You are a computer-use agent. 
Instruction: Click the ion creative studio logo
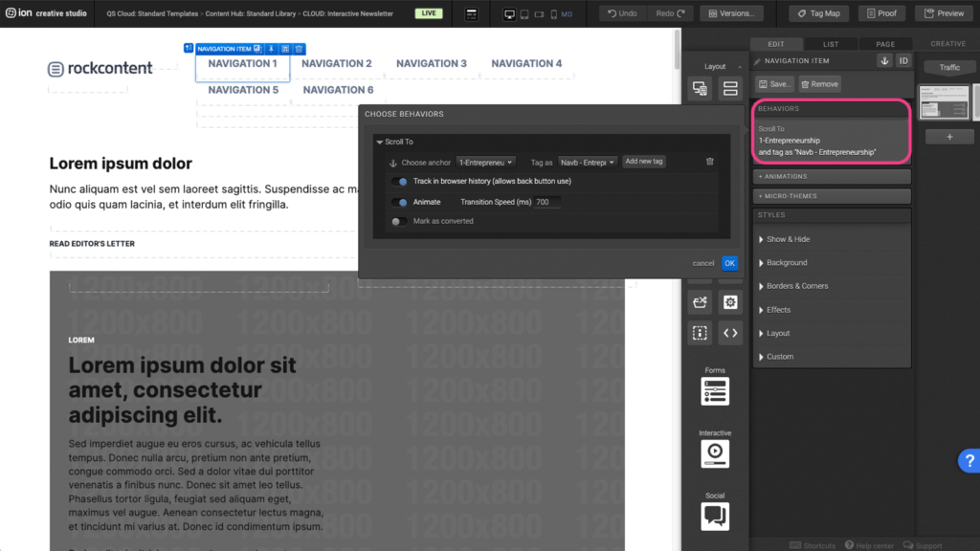point(46,13)
